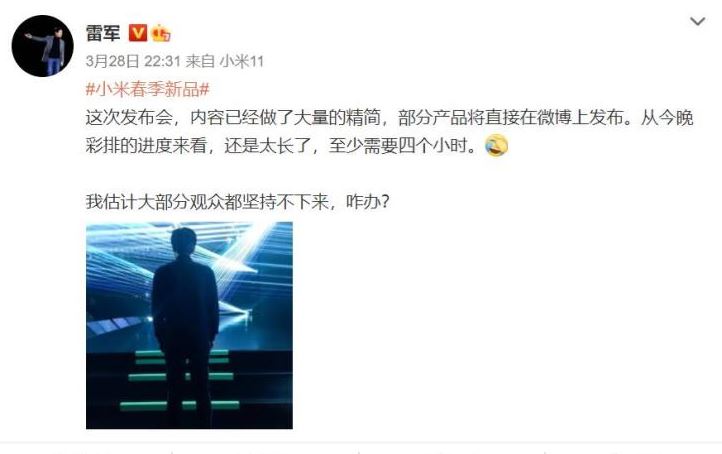Click the 小米11 device source link
The height and width of the screenshot is (454, 722).
(x=241, y=61)
